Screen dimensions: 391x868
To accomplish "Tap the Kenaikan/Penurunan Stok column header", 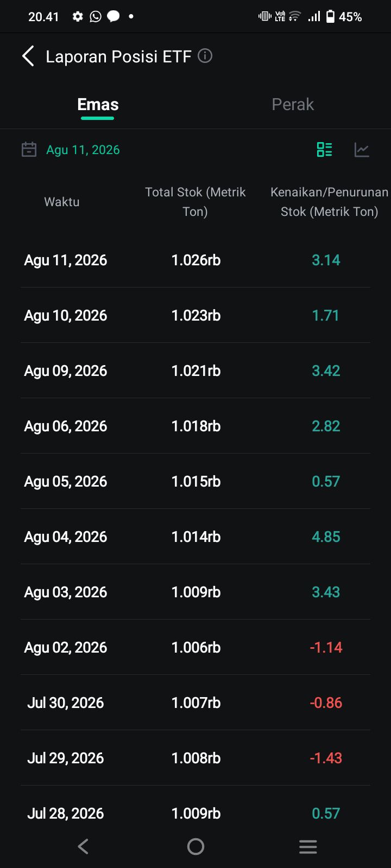I will [x=329, y=202].
